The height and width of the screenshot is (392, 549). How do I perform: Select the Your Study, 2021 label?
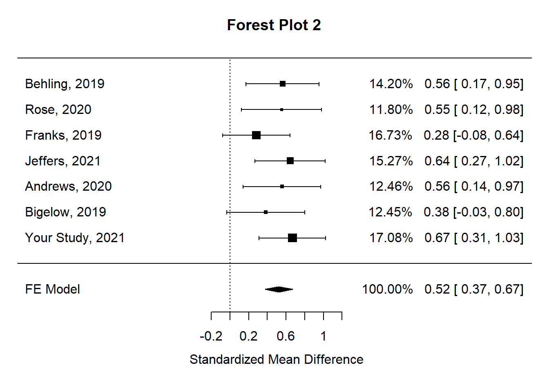click(75, 238)
